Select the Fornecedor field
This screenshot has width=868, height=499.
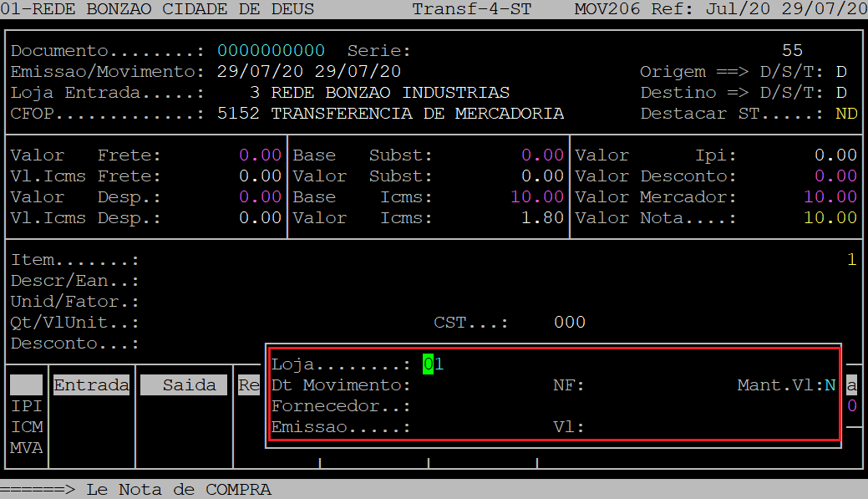[x=468, y=406]
